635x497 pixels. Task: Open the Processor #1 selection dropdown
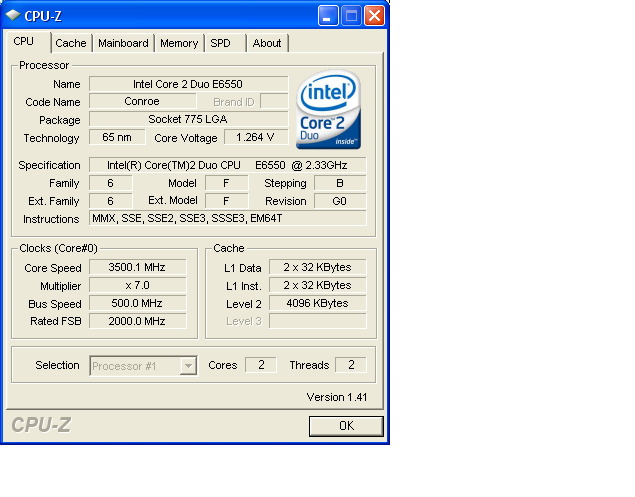pos(143,366)
